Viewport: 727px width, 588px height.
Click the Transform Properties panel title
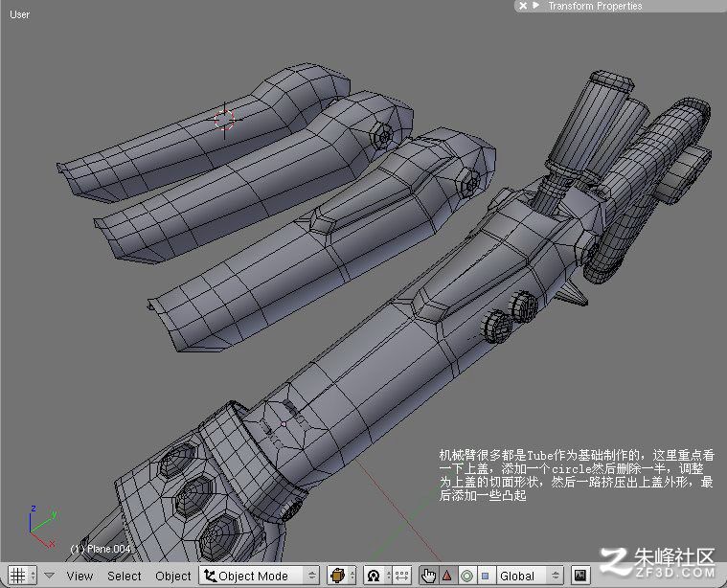pos(595,6)
